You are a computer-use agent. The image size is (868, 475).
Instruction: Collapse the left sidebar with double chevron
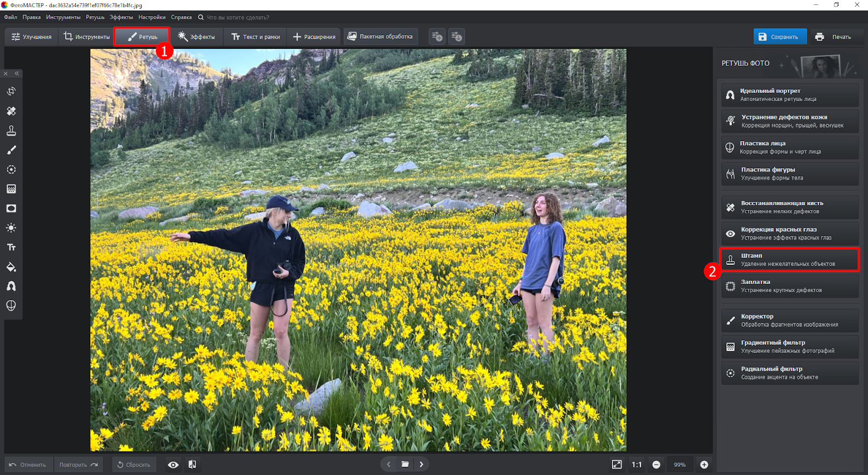(17, 73)
